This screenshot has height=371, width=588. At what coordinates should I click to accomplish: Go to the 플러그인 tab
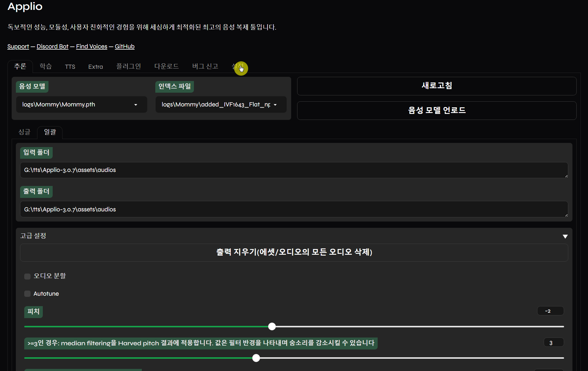128,66
